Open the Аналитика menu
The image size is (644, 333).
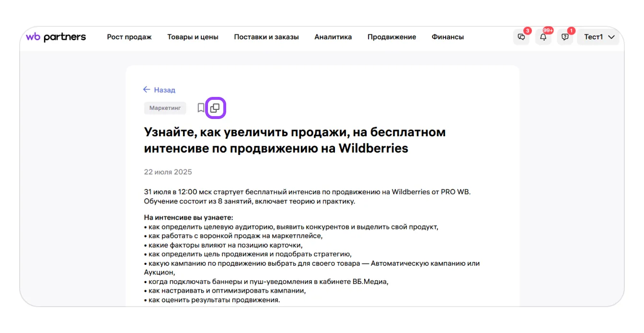click(x=333, y=37)
